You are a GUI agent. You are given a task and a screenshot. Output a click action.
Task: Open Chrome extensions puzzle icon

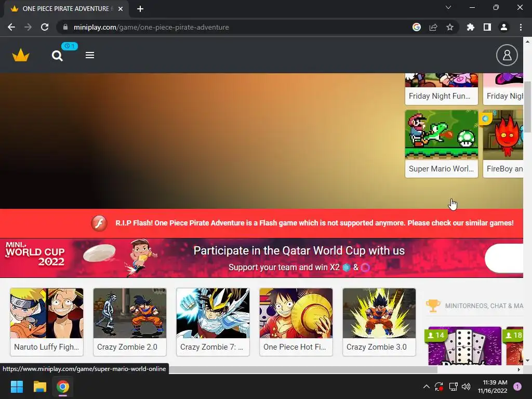tap(471, 27)
